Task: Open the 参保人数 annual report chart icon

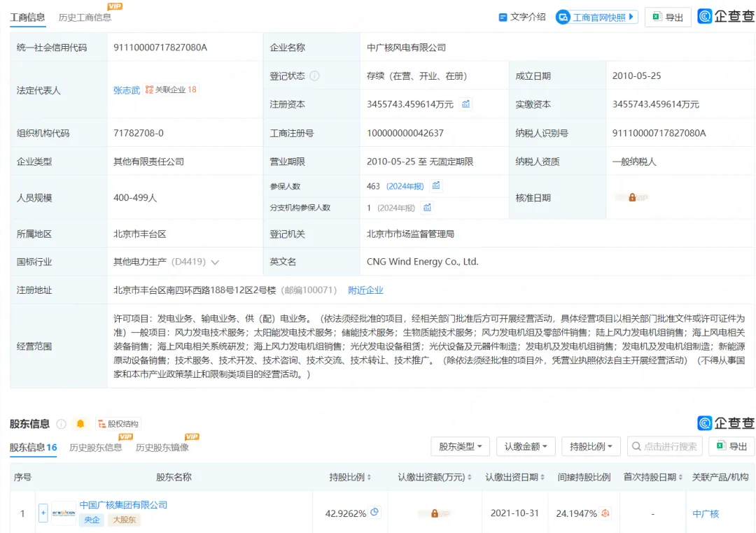Action: pos(435,186)
